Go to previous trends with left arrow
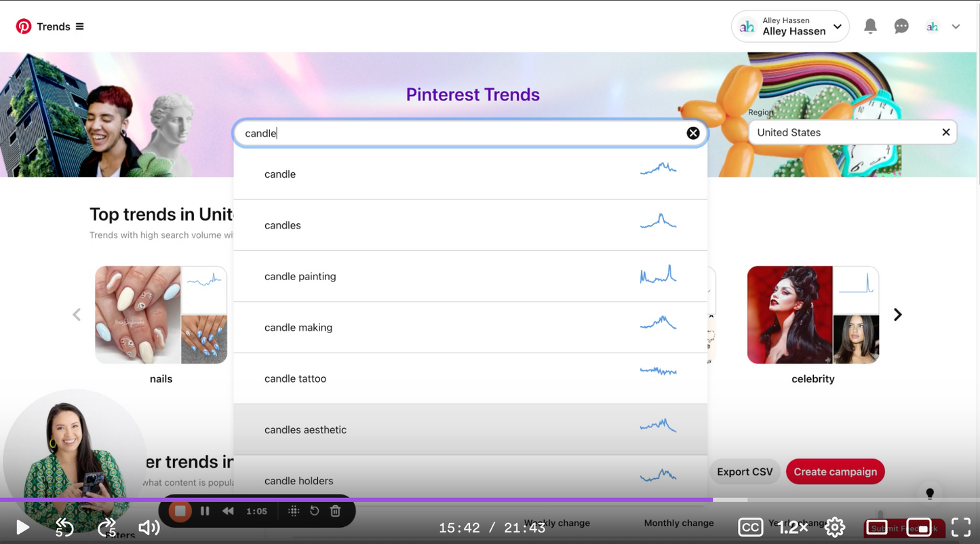The width and height of the screenshot is (980, 544). [x=77, y=315]
